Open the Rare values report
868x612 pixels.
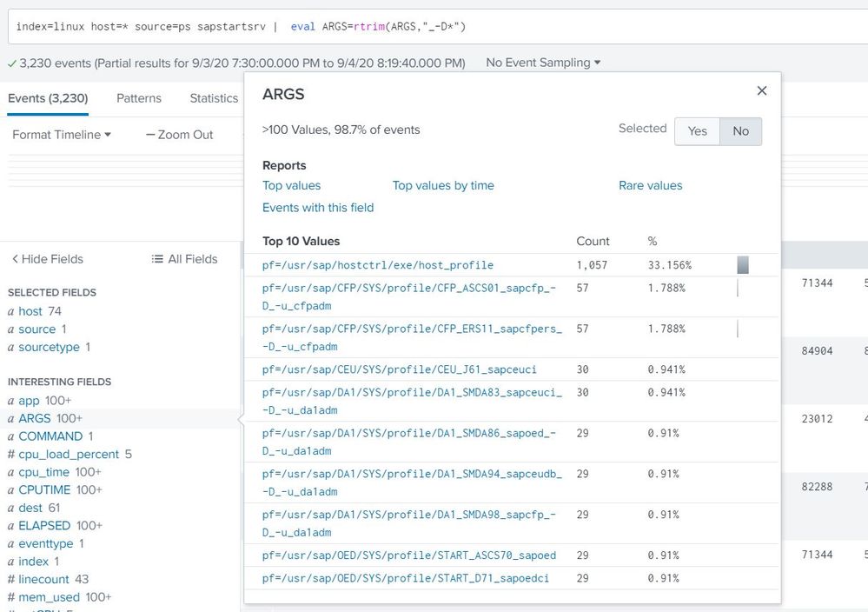651,185
